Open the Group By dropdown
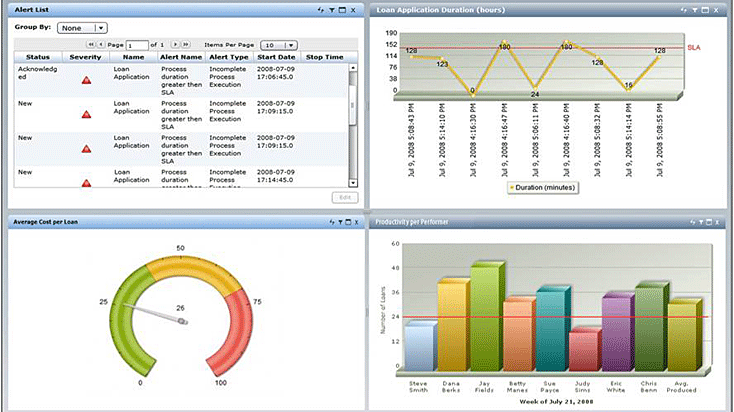734x412 pixels. [82, 28]
